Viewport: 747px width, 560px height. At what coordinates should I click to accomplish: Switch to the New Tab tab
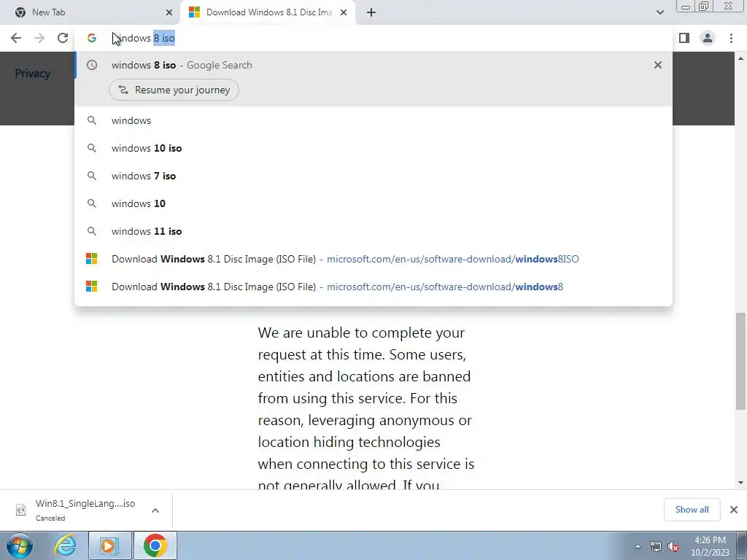click(x=90, y=12)
